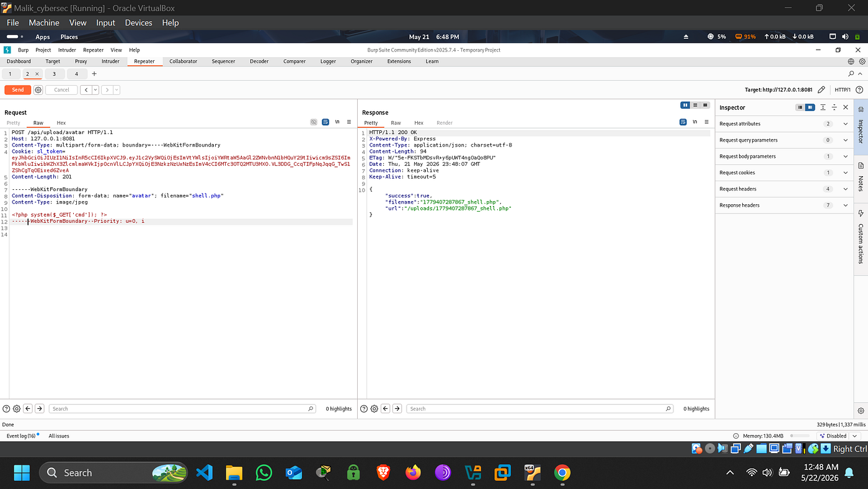This screenshot has width=868, height=489.
Task: Open Event log in status bar
Action: pyautogui.click(x=22, y=436)
